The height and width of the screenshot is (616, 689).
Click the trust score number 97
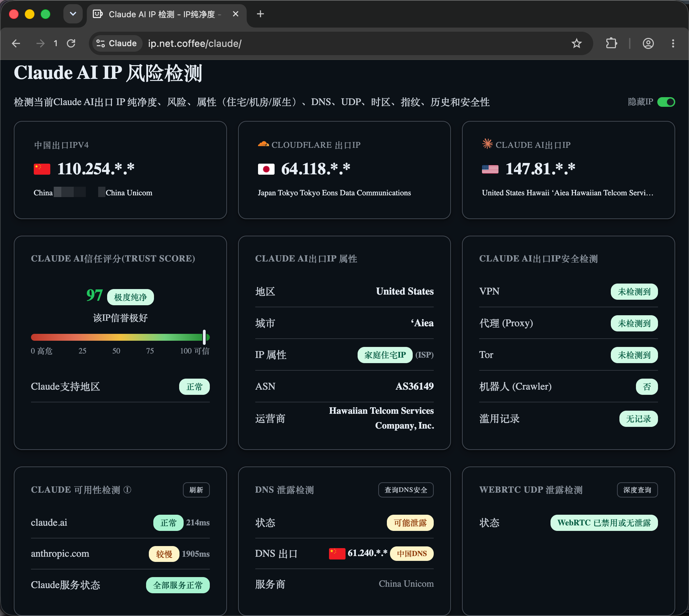tap(94, 295)
